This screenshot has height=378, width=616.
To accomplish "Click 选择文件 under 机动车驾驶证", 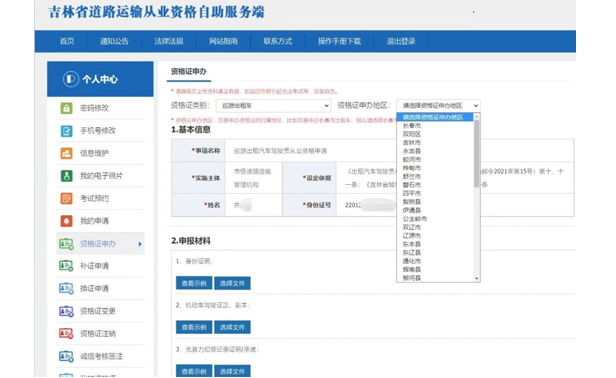I will [x=232, y=327].
